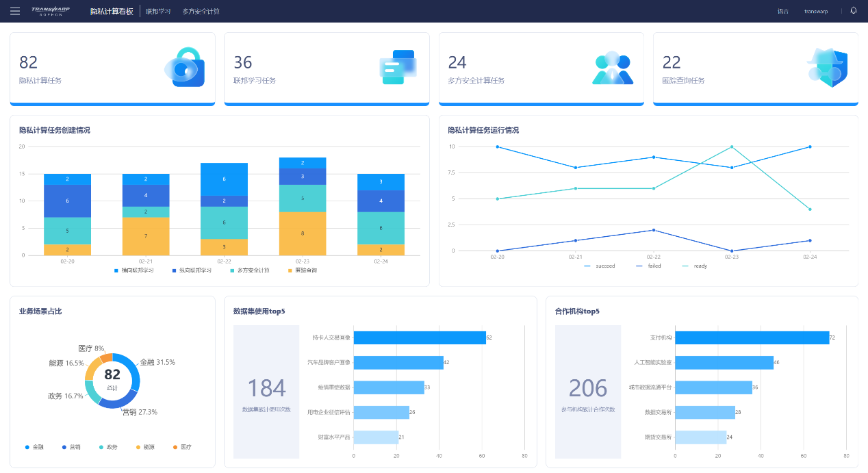Toggle 医疗 legend in donut chart
Screen dimensions: 868x473
click(x=179, y=447)
